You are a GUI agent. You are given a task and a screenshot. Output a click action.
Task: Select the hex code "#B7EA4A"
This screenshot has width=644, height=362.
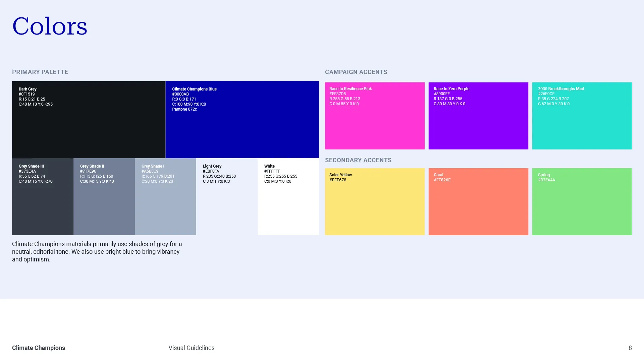coord(547,180)
